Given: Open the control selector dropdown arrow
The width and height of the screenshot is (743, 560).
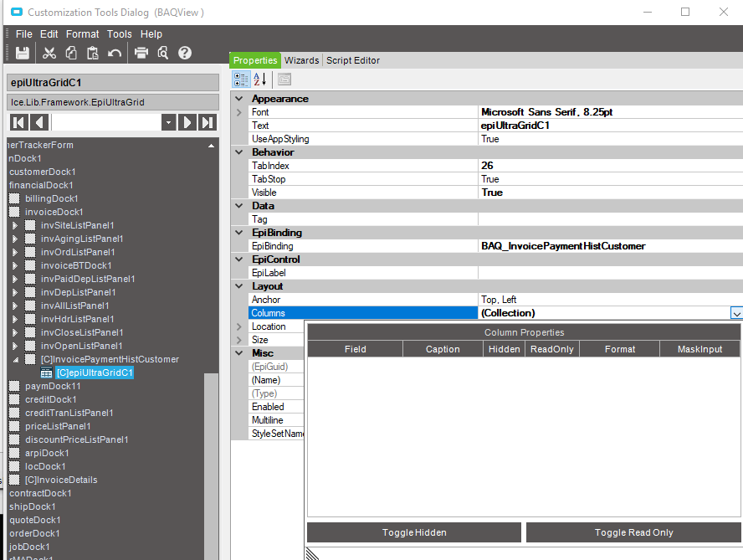Looking at the screenshot, I should click(x=169, y=122).
